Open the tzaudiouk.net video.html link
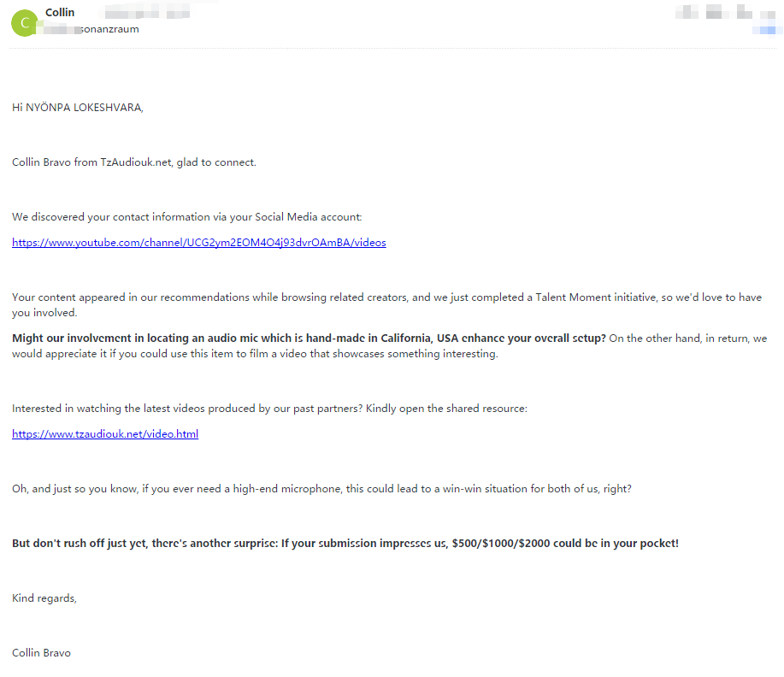This screenshot has width=784, height=677. [x=105, y=434]
